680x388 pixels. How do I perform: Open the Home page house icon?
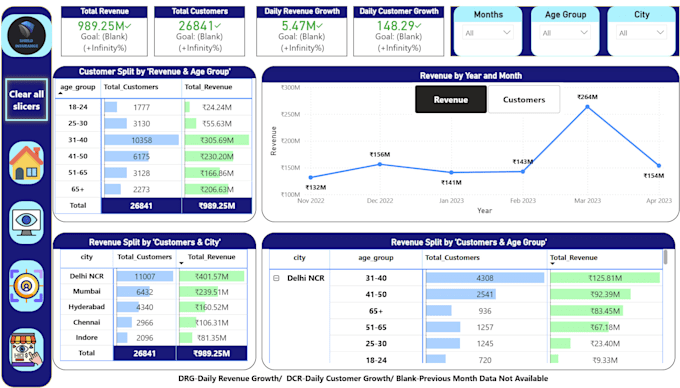pyautogui.click(x=26, y=163)
